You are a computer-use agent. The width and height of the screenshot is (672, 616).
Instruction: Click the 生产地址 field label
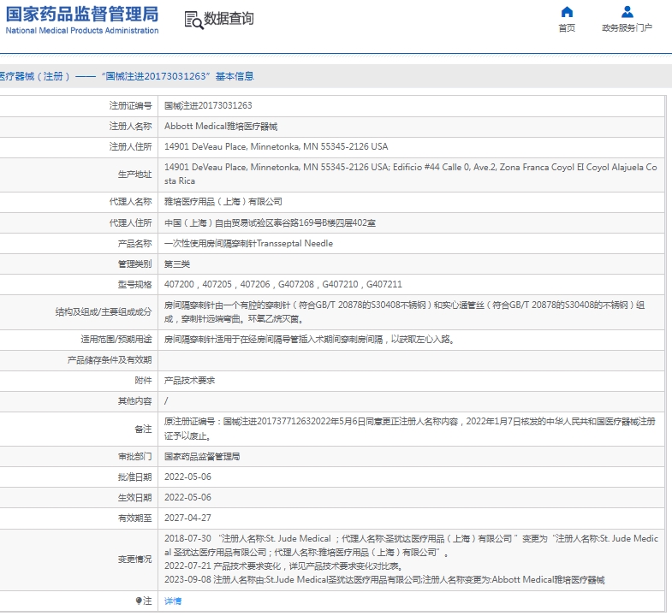pyautogui.click(x=134, y=174)
